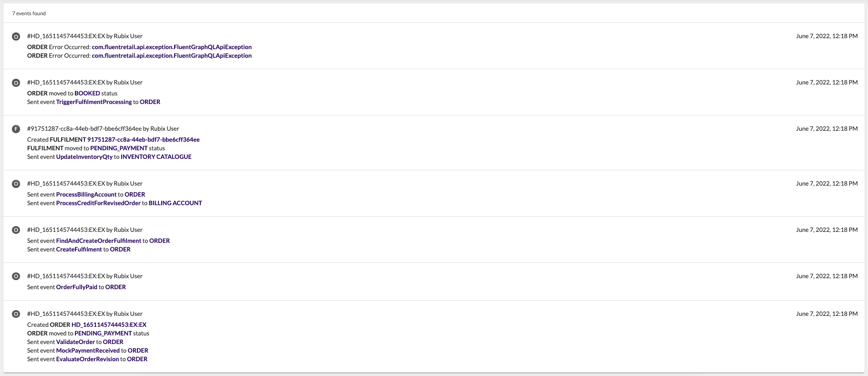
Task: Open the Created ORDER HD_1651145744453:EX:EX link
Action: click(x=109, y=325)
